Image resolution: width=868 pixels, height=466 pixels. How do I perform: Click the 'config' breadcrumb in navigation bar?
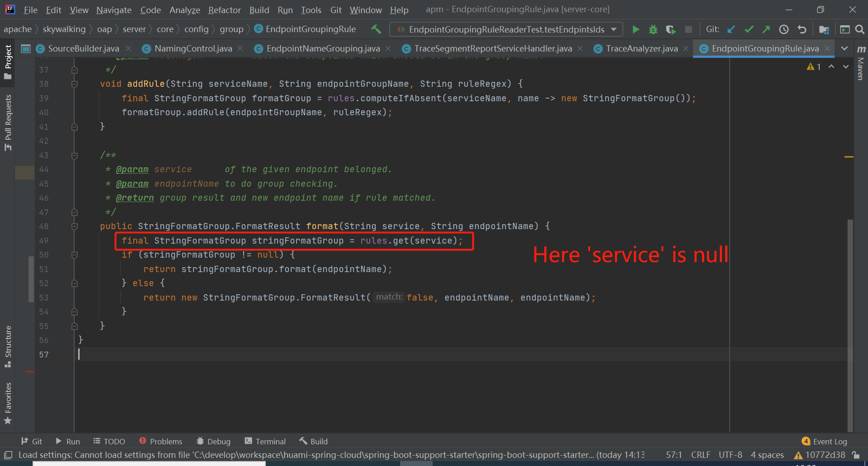196,29
